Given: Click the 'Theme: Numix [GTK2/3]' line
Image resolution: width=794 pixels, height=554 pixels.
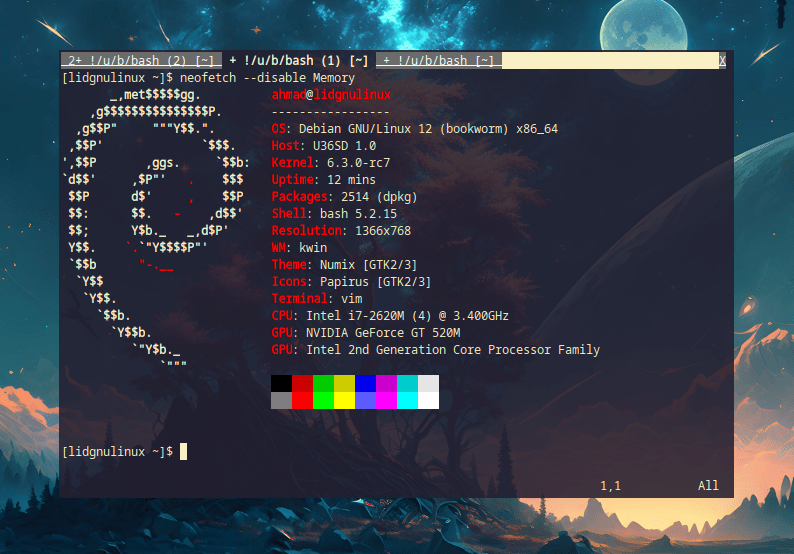Looking at the screenshot, I should pos(344,264).
